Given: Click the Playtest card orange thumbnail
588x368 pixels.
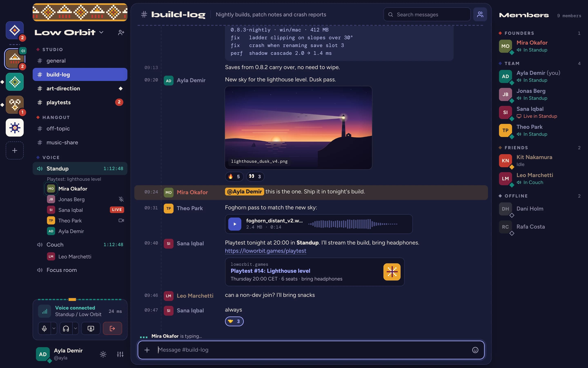Looking at the screenshot, I should tap(392, 272).
